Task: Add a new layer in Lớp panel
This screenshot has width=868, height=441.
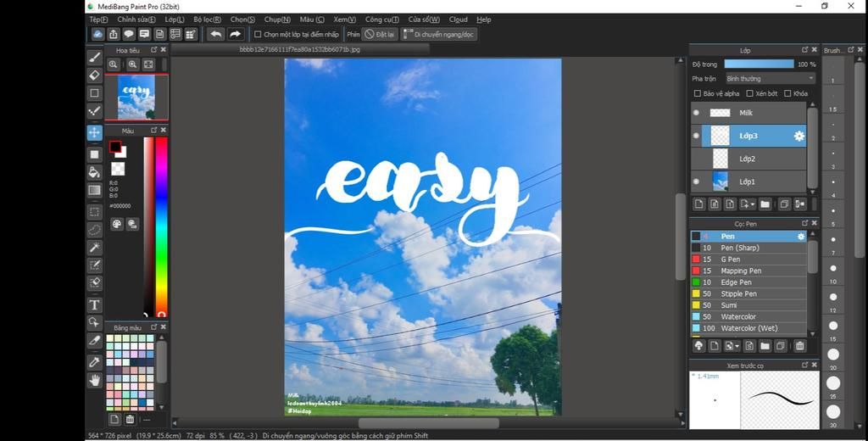Action: pos(699,204)
